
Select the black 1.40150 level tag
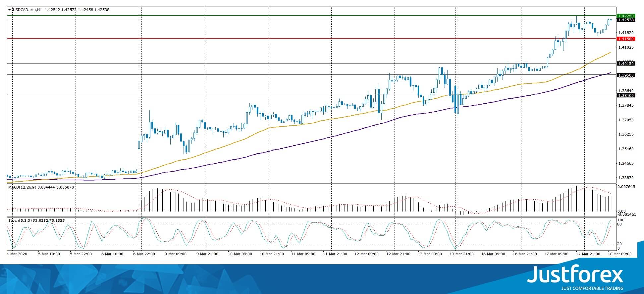point(626,64)
